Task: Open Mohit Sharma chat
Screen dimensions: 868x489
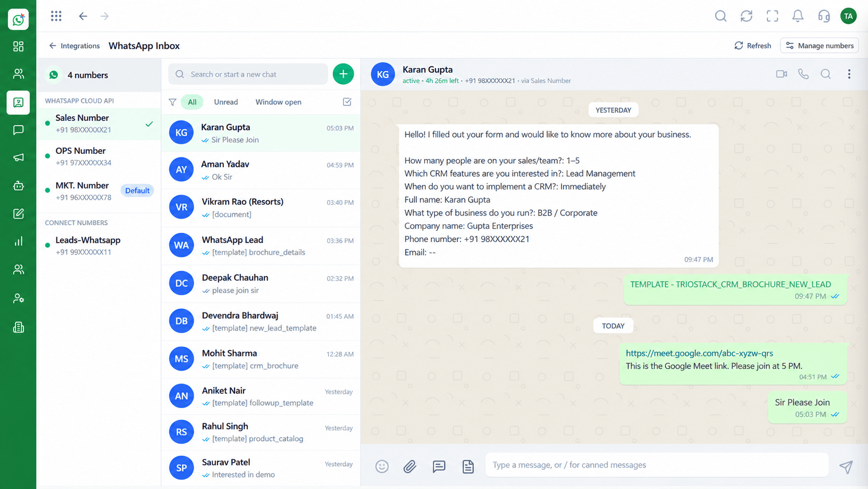Action: 261,359
